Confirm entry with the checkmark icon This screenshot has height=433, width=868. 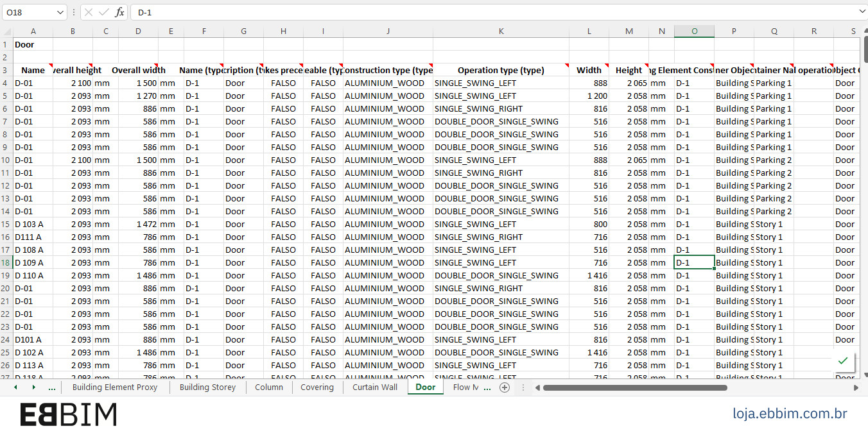tap(104, 12)
